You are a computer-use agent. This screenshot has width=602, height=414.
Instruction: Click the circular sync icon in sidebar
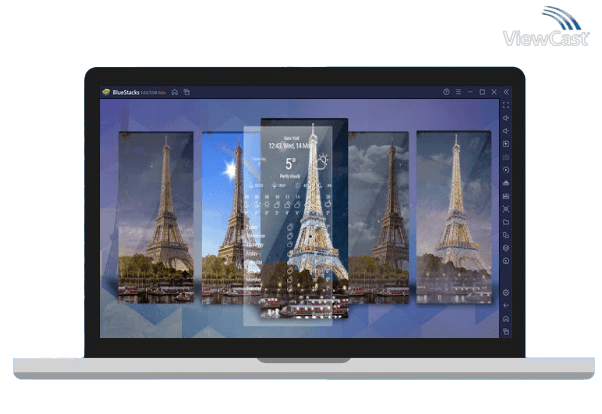coord(506,261)
